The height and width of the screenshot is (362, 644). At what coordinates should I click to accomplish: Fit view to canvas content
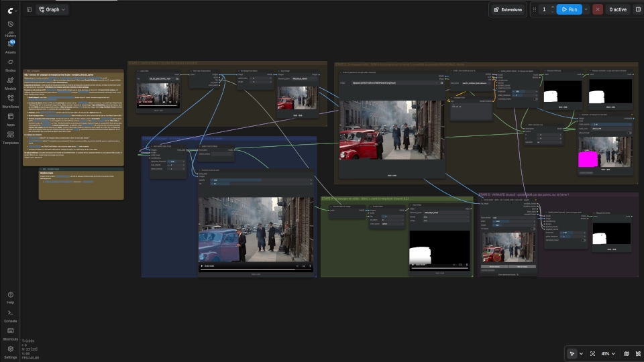592,353
